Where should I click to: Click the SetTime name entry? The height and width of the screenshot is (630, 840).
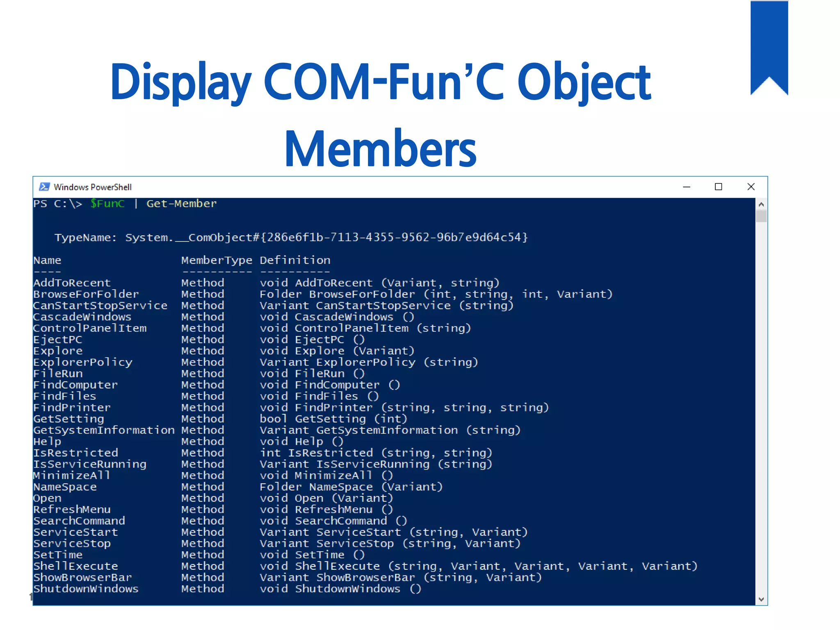(x=58, y=555)
